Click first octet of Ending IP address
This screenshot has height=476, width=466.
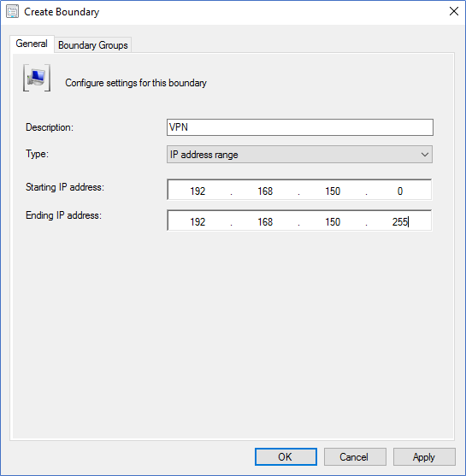point(198,221)
